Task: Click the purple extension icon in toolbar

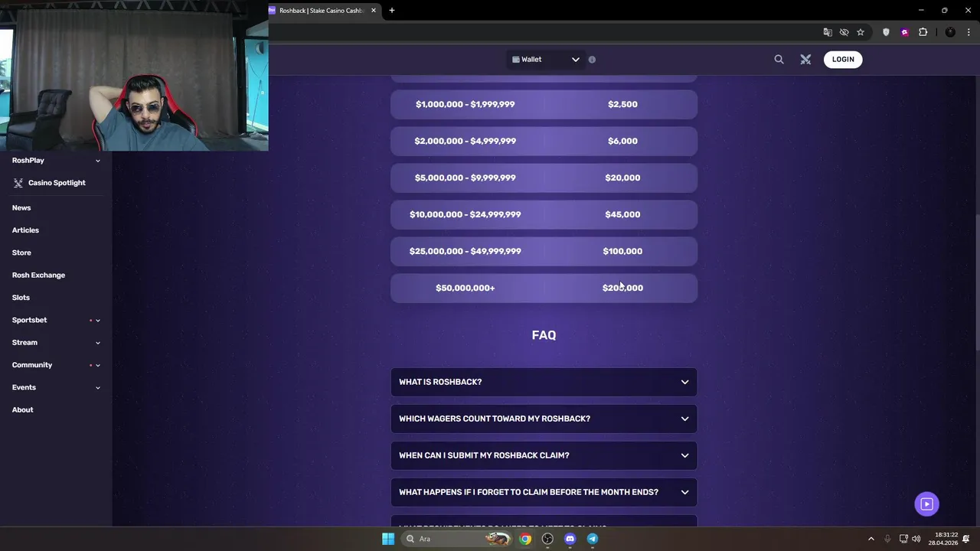Action: pos(904,32)
